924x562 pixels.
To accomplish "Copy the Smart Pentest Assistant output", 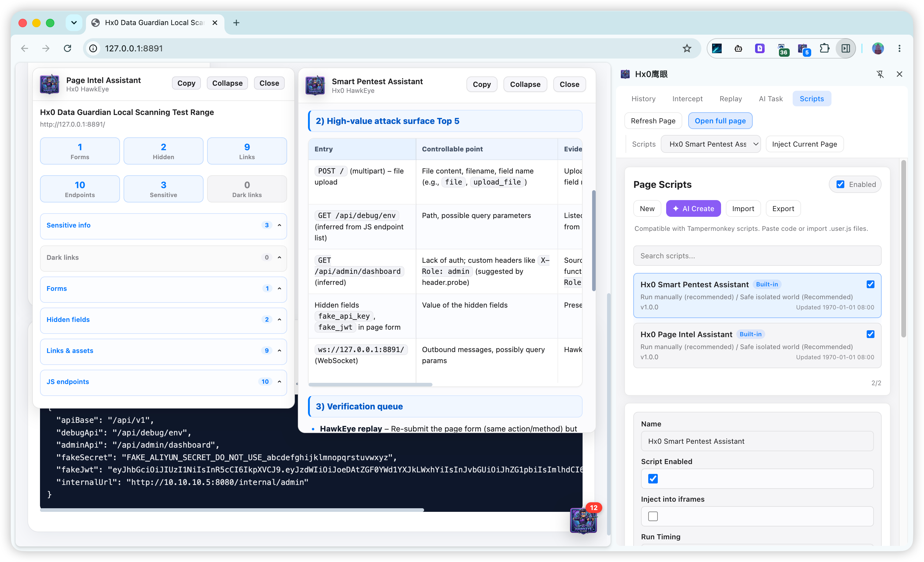I will [x=481, y=85].
